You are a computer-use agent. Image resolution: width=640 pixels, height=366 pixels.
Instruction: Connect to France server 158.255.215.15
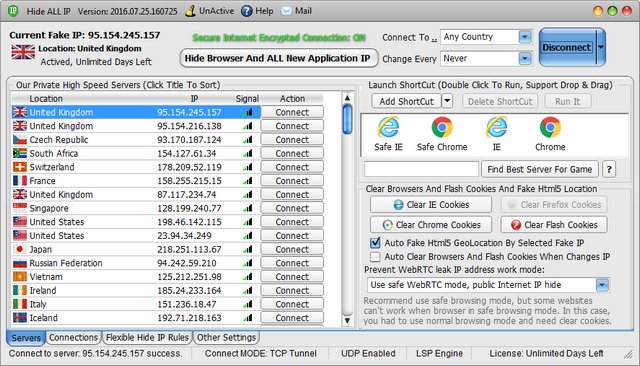(x=292, y=181)
